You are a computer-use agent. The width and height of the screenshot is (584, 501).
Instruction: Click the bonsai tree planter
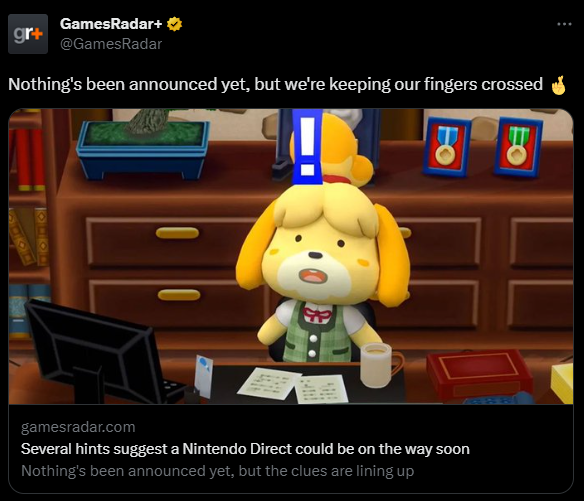click(143, 148)
